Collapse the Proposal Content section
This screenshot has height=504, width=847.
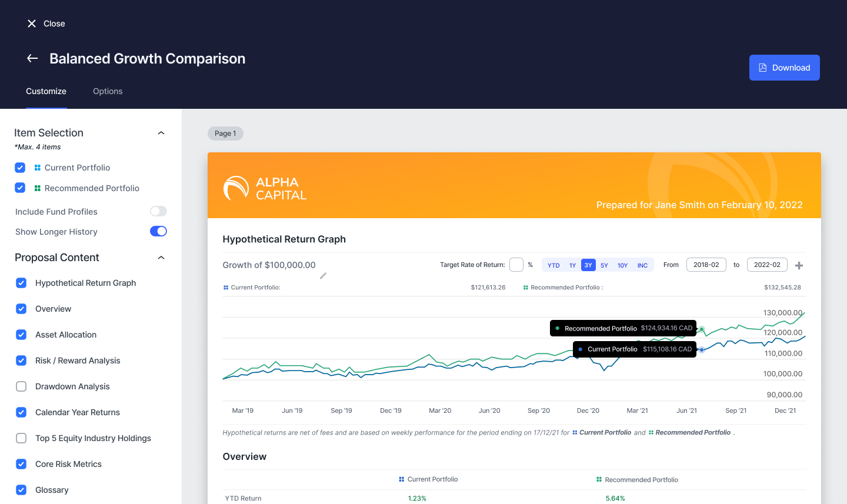161,258
